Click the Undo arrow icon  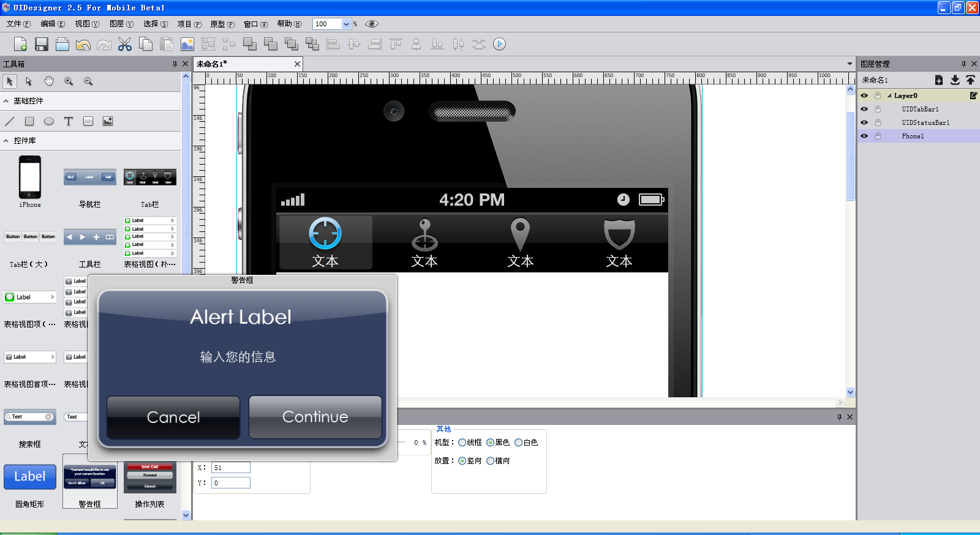[83, 45]
